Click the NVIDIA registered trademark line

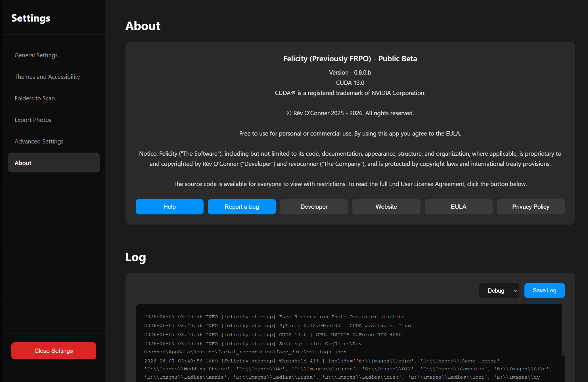350,93
